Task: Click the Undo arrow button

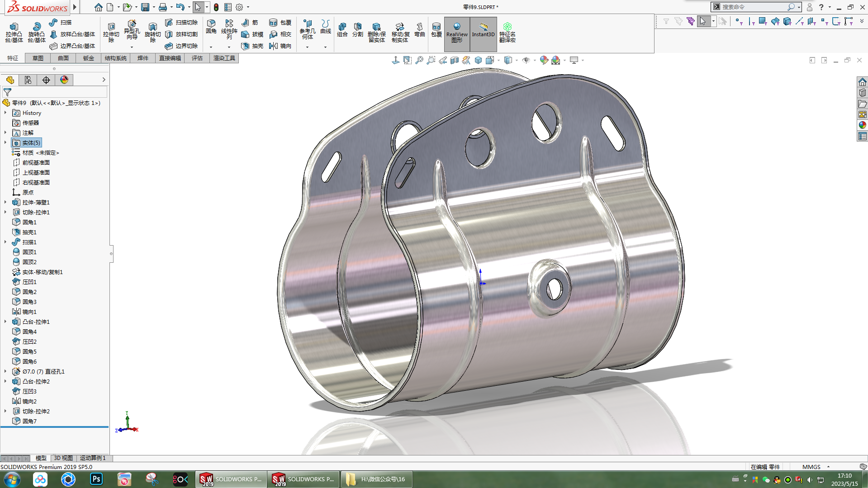Action: click(x=180, y=7)
